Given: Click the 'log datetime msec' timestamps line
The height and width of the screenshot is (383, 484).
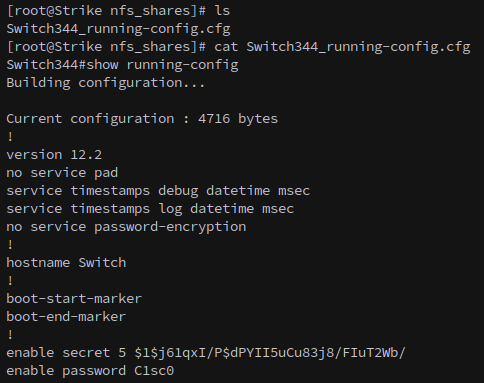Looking at the screenshot, I should 150,209.
